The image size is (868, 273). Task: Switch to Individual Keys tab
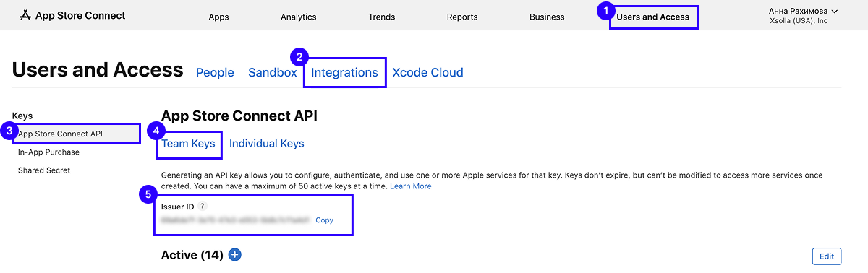pos(266,143)
